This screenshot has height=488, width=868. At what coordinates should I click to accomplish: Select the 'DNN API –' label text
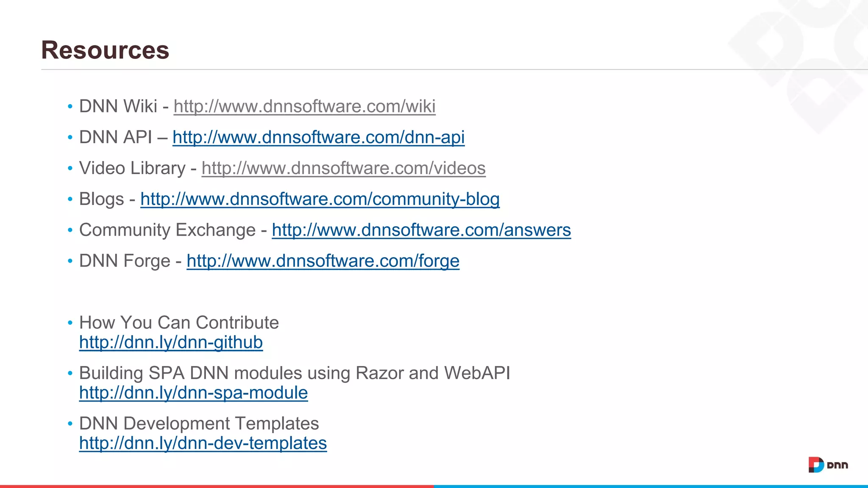tap(123, 137)
